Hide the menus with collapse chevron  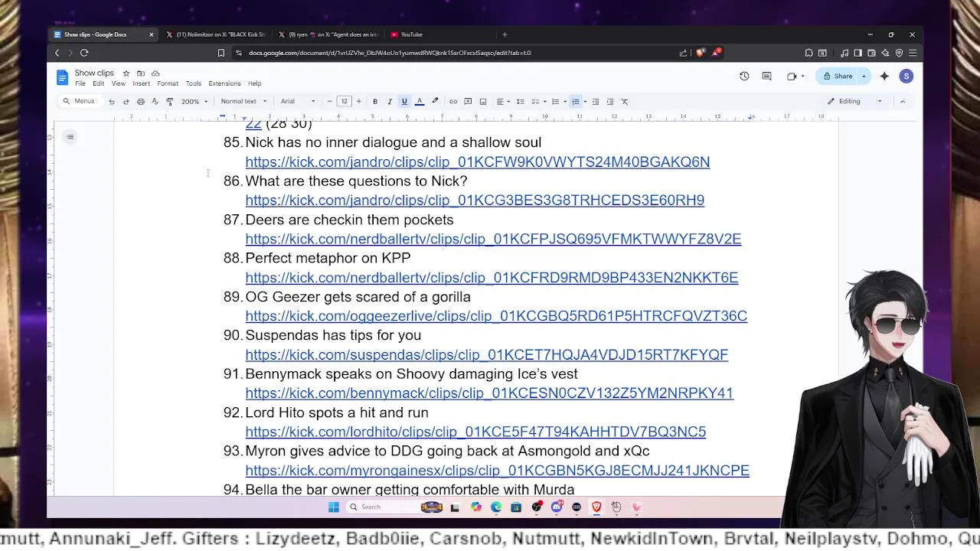coord(903,101)
